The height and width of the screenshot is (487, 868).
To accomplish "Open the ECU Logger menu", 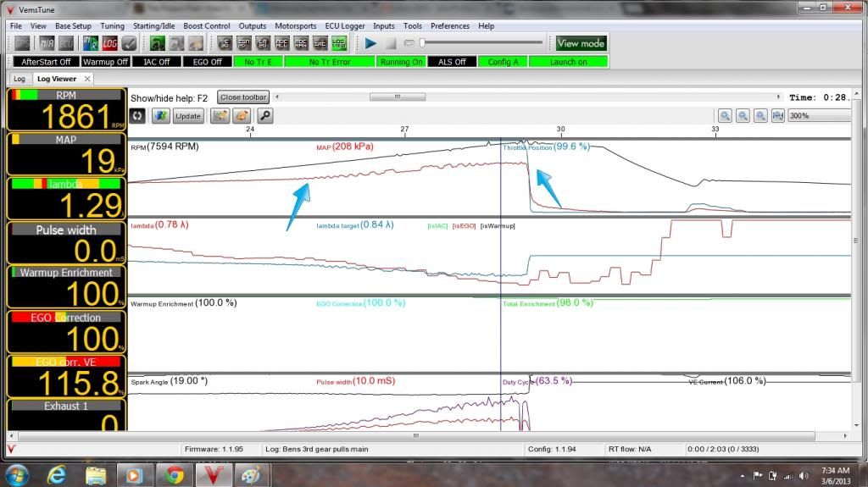I will pos(344,26).
